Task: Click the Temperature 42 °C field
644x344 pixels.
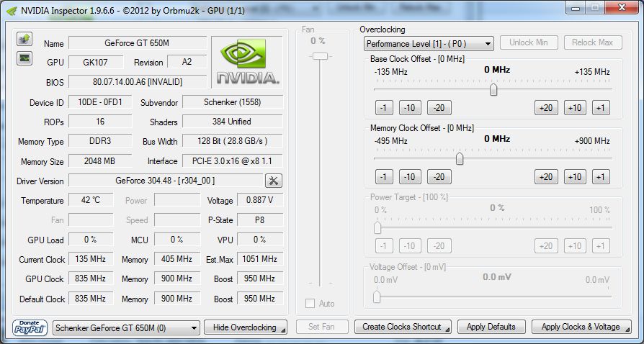Action: [91, 200]
